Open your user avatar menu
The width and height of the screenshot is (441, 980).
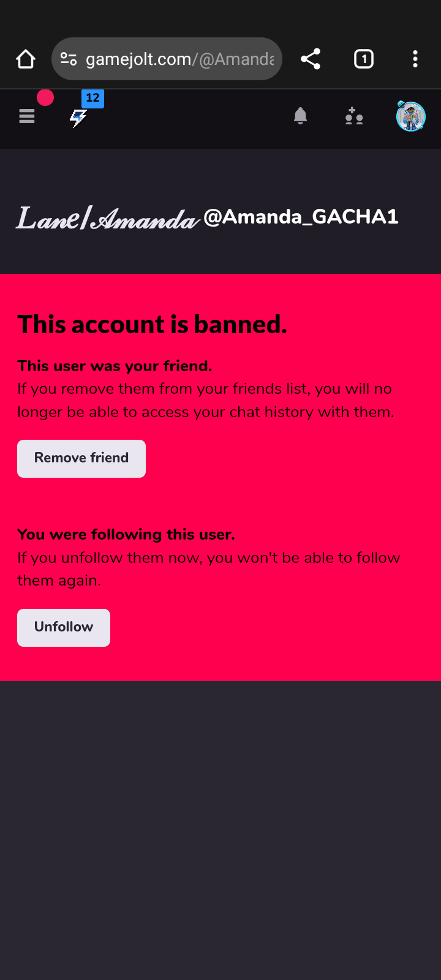(410, 116)
